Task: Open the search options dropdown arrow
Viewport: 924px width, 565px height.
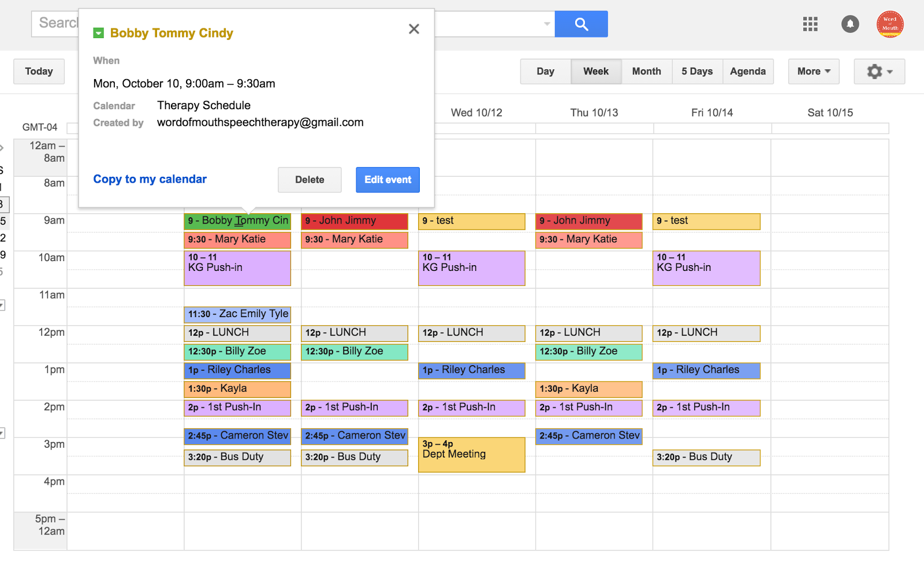Action: tap(546, 24)
